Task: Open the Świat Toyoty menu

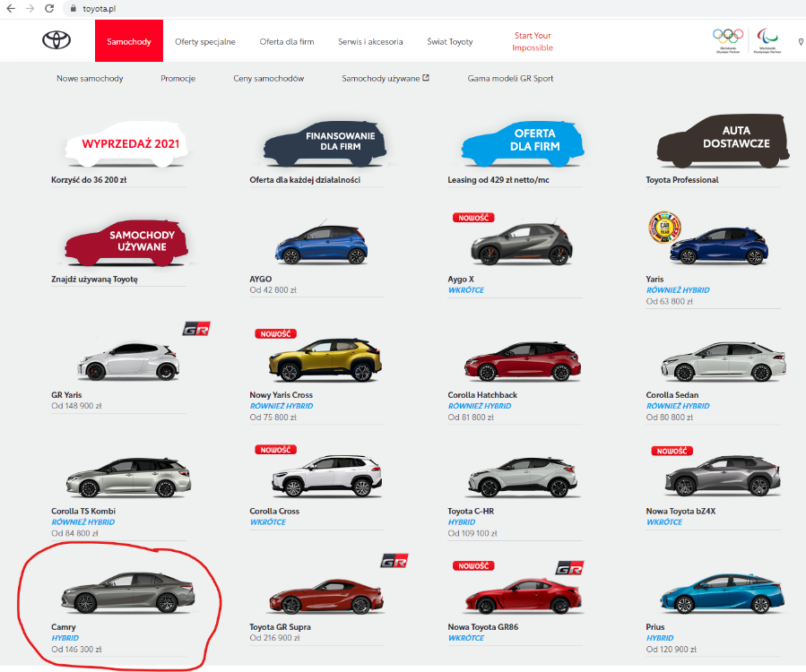Action: 450,41
